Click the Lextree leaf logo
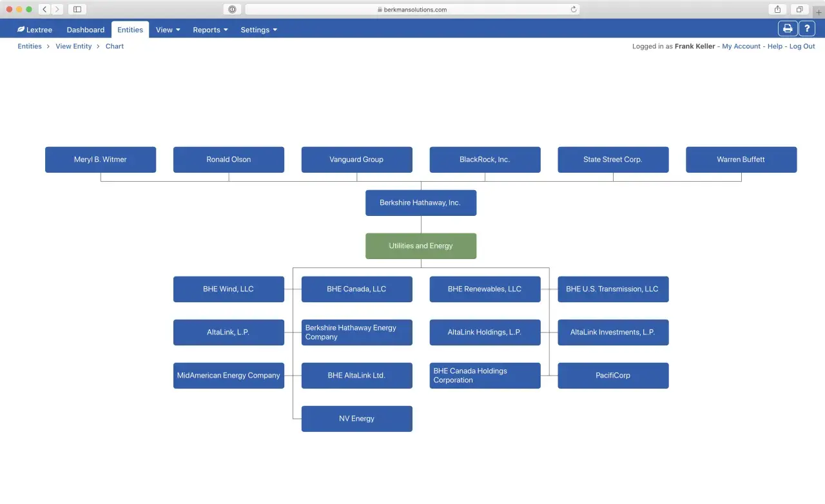 click(x=21, y=30)
